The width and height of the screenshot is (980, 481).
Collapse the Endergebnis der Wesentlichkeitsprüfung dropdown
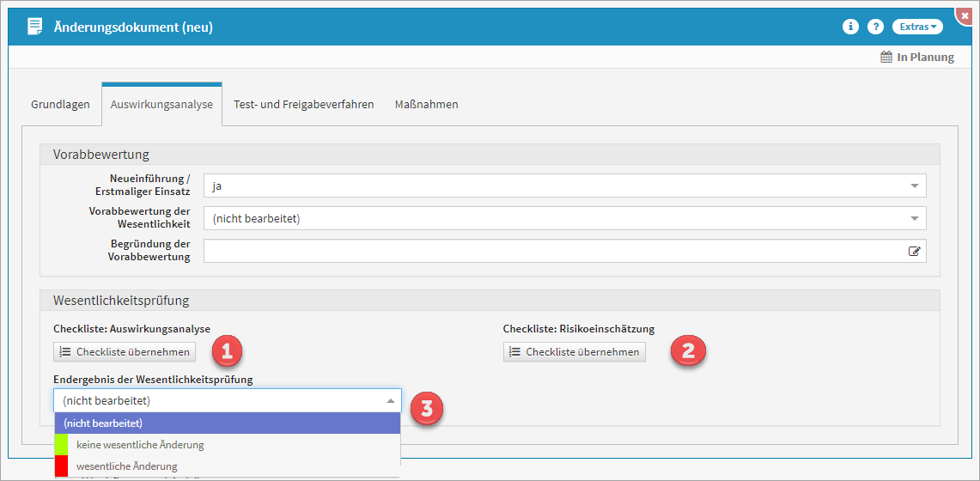coord(390,401)
